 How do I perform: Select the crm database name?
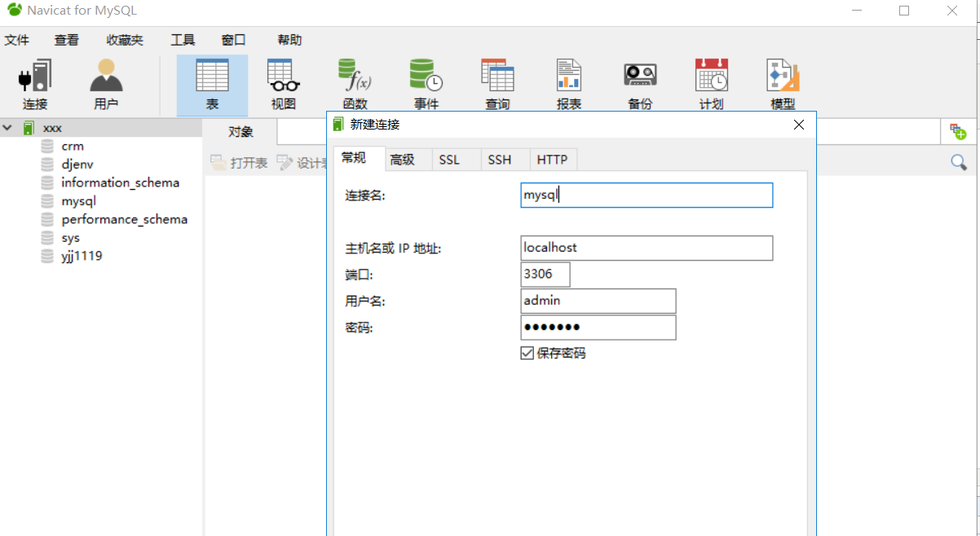point(73,147)
